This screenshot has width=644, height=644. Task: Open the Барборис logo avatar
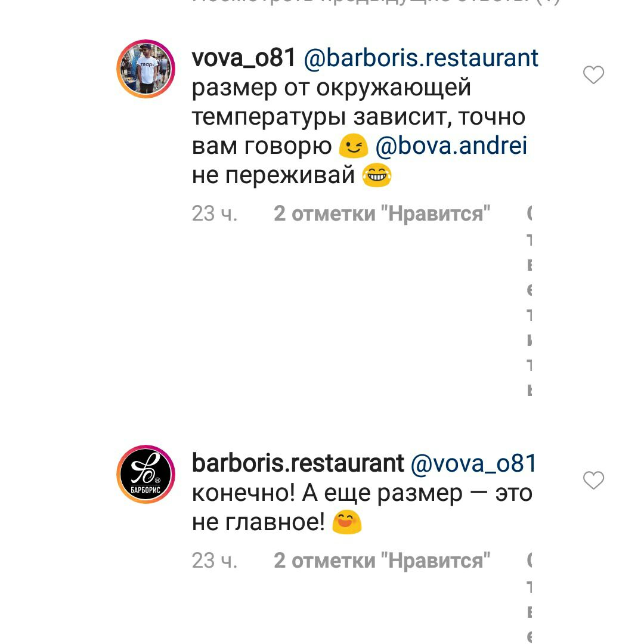(146, 474)
